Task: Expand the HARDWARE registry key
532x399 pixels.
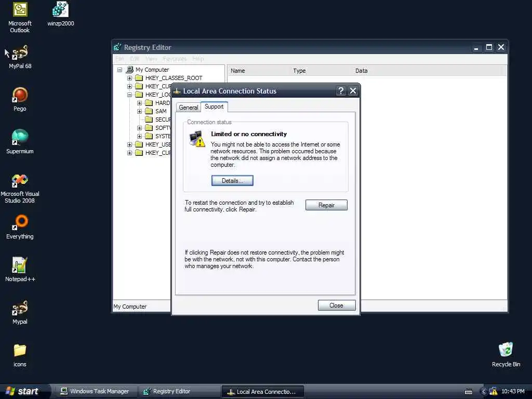Action: pos(139,103)
